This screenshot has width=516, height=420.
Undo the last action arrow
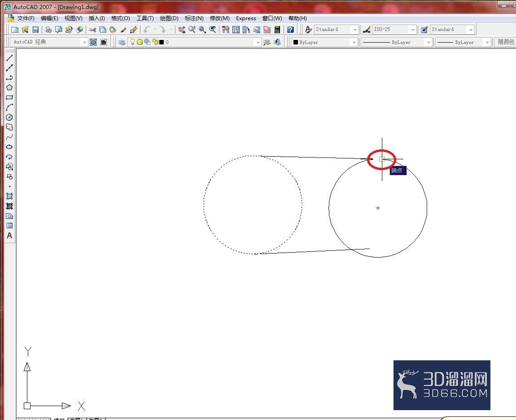[147, 30]
